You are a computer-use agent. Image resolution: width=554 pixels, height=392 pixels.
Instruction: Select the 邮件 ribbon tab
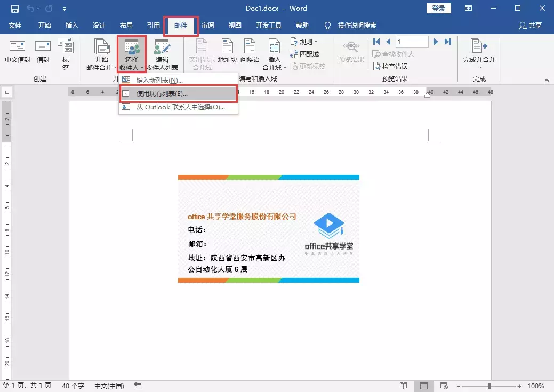pos(181,26)
